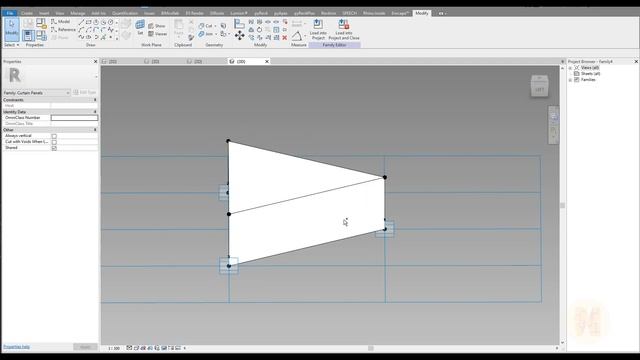
Task: Select Sheets (all) in Project Browser
Action: tap(590, 74)
